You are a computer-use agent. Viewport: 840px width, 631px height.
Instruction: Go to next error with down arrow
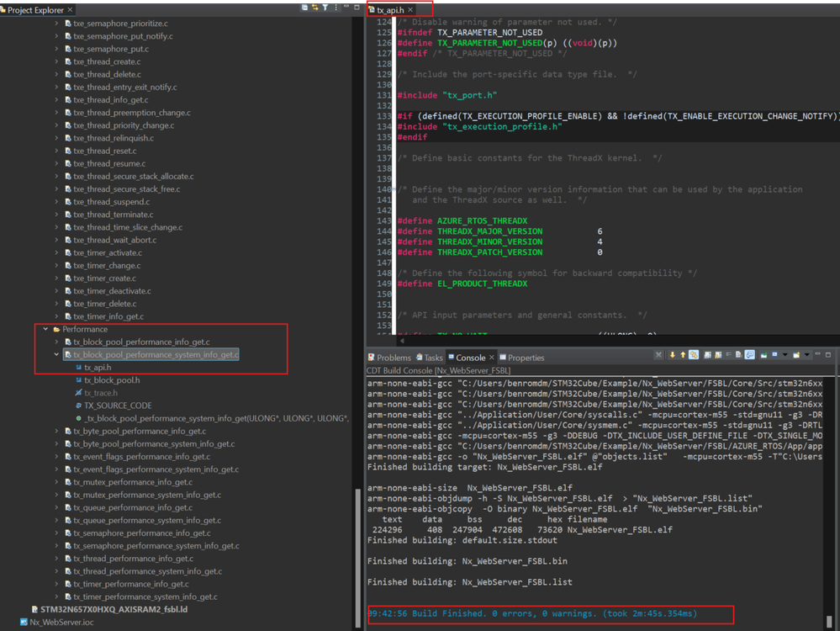[673, 355]
